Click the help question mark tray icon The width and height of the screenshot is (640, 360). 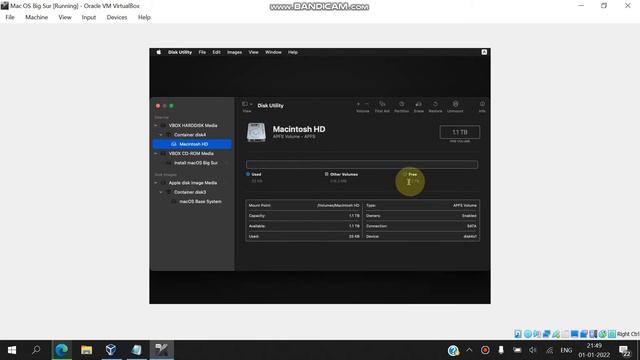pyautogui.click(x=453, y=350)
